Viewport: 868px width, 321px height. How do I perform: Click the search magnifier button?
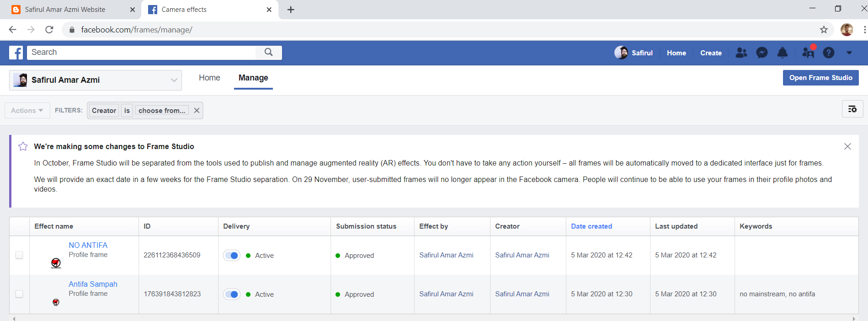coord(269,52)
